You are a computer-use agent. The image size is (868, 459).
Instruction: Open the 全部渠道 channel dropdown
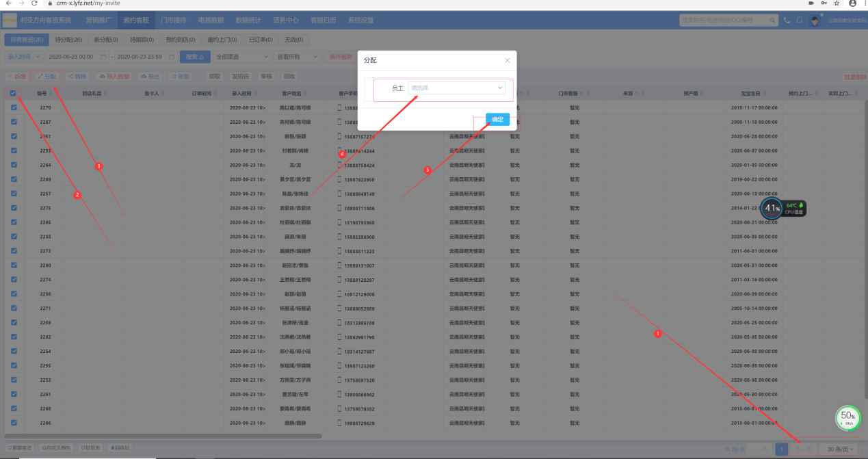click(x=242, y=57)
